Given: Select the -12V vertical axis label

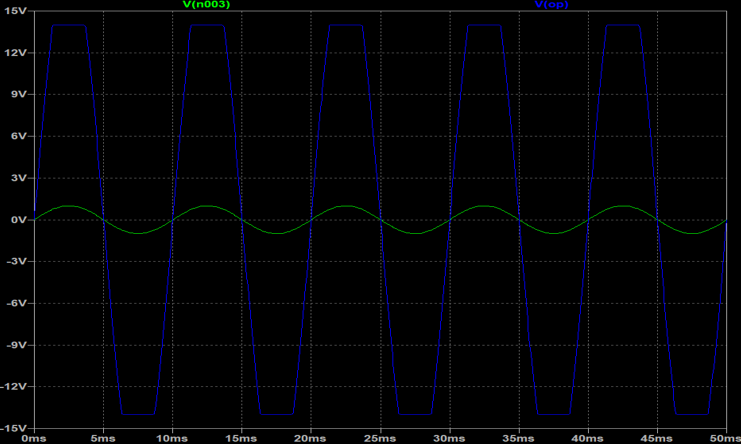Looking at the screenshot, I should (14, 387).
